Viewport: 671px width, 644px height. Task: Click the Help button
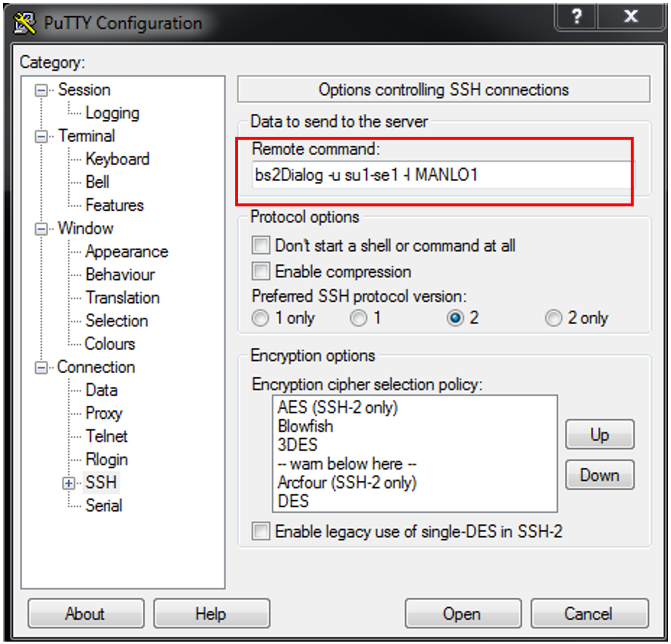pyautogui.click(x=211, y=614)
